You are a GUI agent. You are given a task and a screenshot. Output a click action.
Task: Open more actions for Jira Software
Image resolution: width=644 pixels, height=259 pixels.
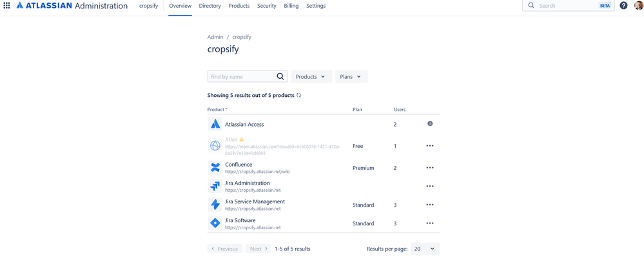pos(430,223)
